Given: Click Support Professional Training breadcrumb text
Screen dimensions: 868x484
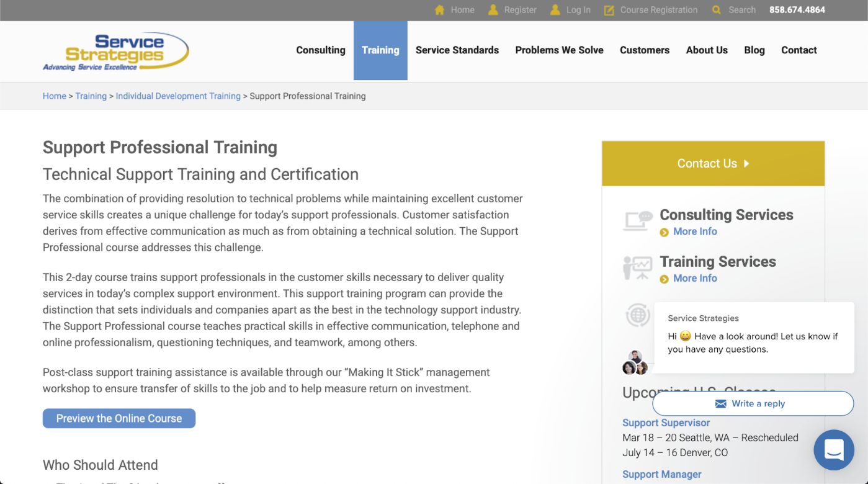Looking at the screenshot, I should [x=308, y=96].
